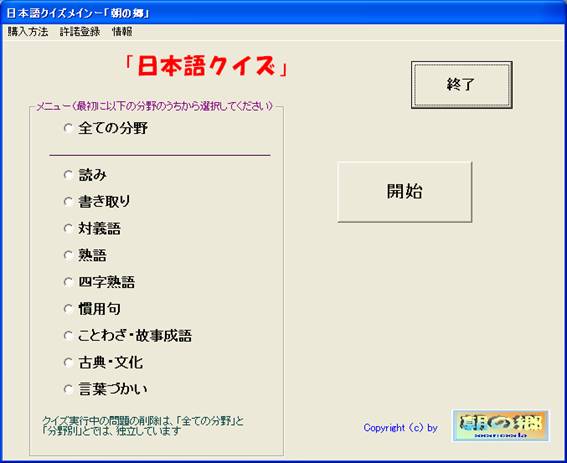
Task: Open the 情報 menu
Action: pos(122,32)
